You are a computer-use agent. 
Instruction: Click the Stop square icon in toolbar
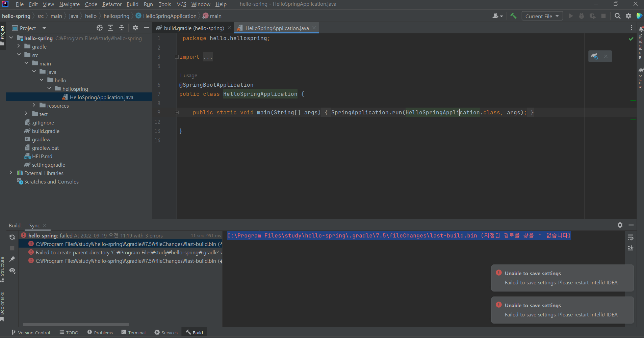coord(603,16)
